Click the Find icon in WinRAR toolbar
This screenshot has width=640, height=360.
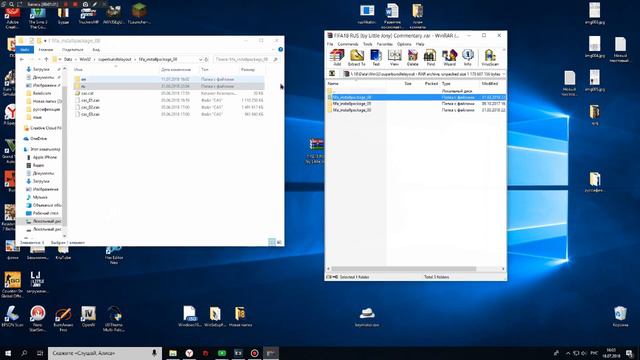coord(430,58)
